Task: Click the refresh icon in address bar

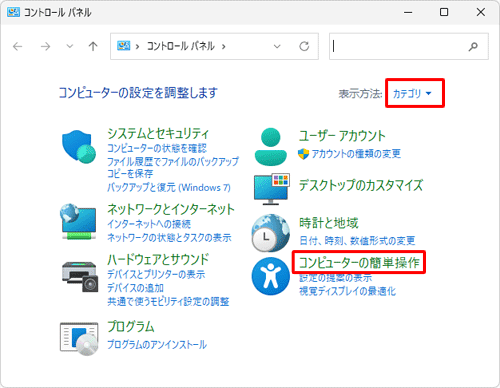Action: (x=304, y=46)
